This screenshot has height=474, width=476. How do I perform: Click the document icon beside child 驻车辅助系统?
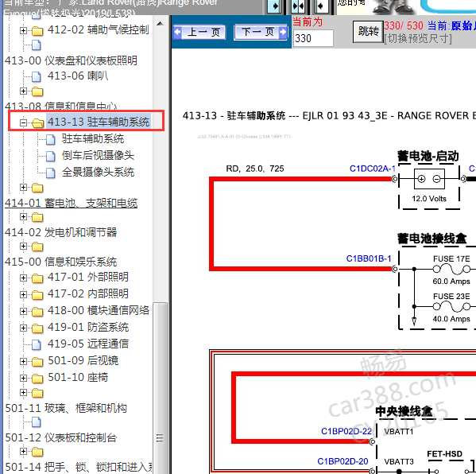click(x=50, y=140)
